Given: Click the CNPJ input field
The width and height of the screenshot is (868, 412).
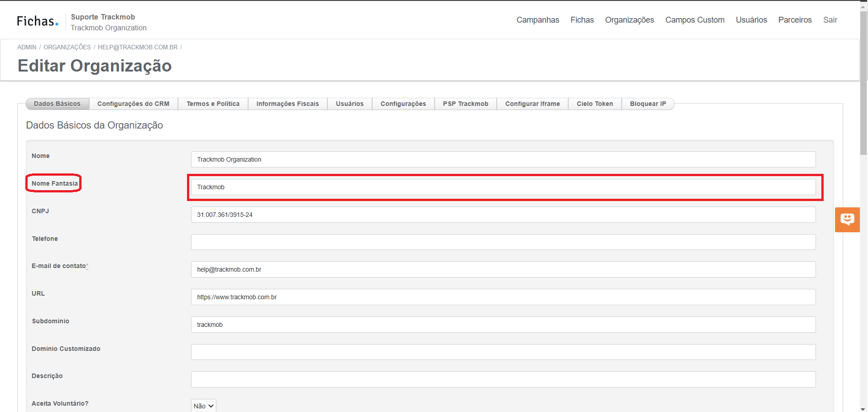Looking at the screenshot, I should pos(503,215).
